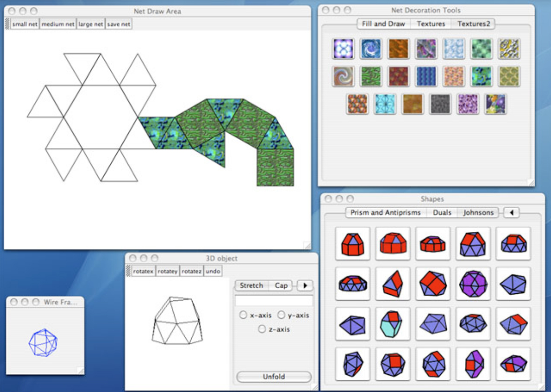Click the stretch value input field

[x=274, y=300]
